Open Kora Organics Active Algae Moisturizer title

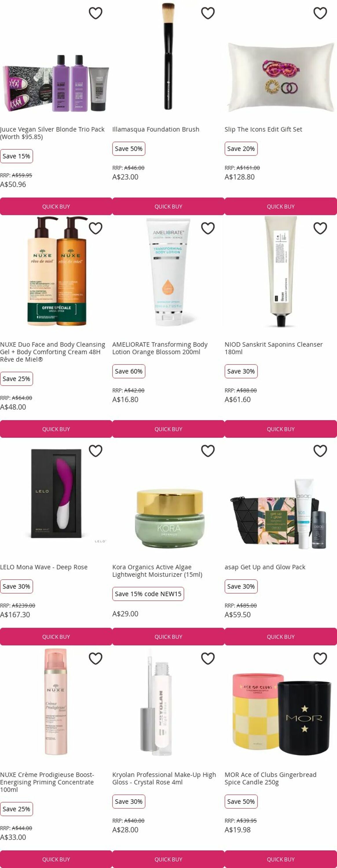coord(157,571)
